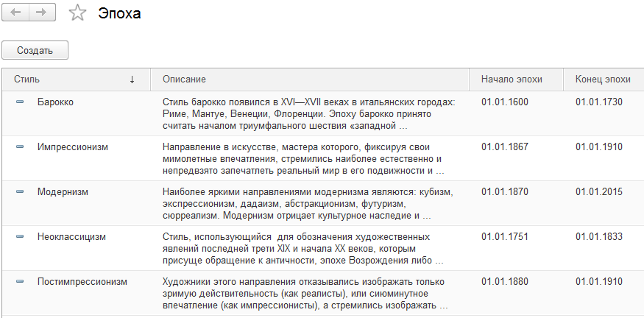Click the Создать button
This screenshot has height=318, width=644.
[x=35, y=51]
